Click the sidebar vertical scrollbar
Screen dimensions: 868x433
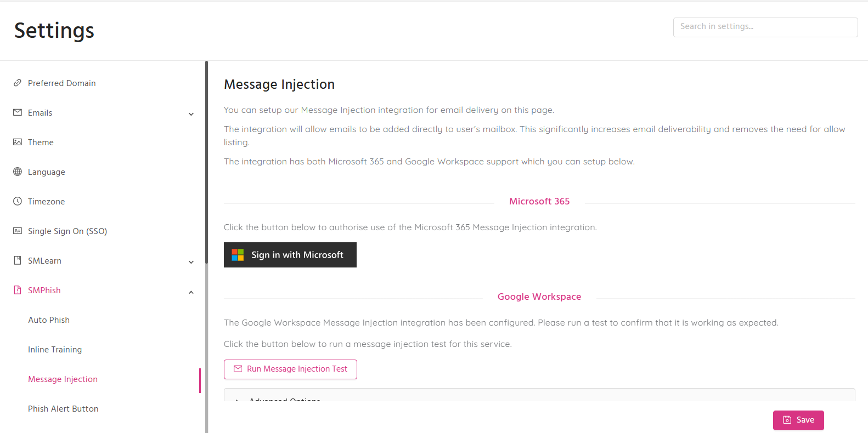pyautogui.click(x=207, y=162)
